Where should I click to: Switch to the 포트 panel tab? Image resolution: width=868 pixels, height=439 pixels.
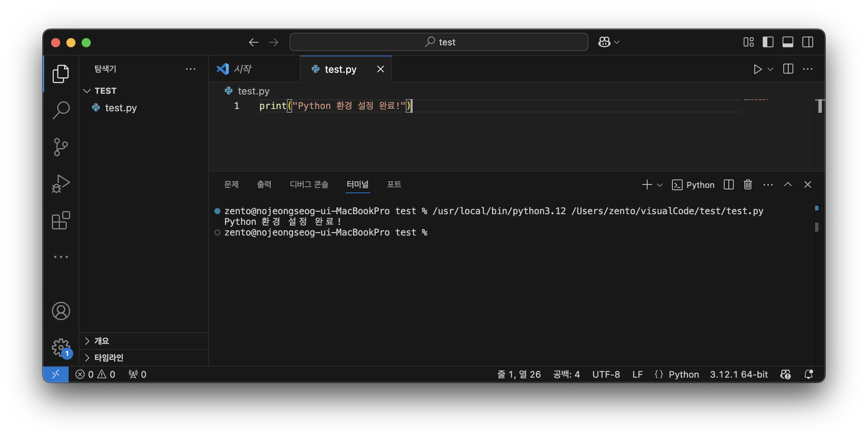click(394, 184)
